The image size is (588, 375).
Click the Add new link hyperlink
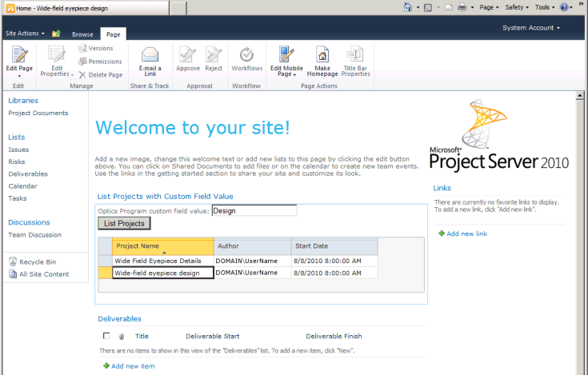467,233
